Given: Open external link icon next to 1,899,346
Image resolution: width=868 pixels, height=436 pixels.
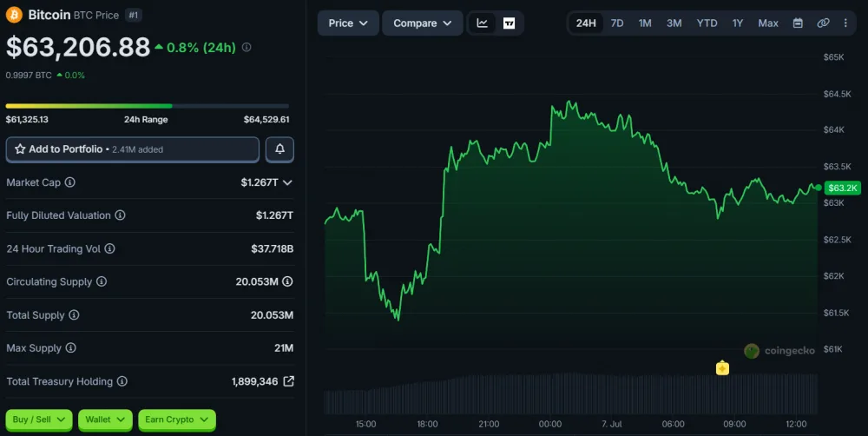Looking at the screenshot, I should [288, 381].
